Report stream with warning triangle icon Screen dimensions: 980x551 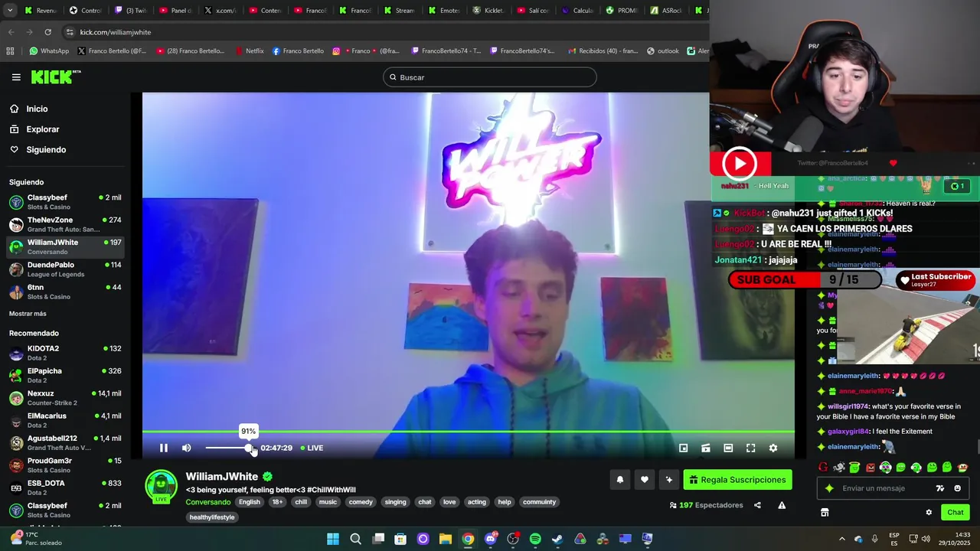click(782, 505)
